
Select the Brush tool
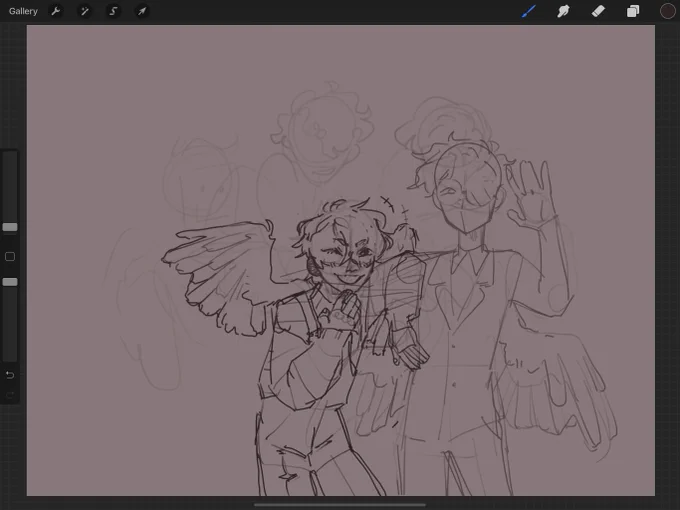528,11
